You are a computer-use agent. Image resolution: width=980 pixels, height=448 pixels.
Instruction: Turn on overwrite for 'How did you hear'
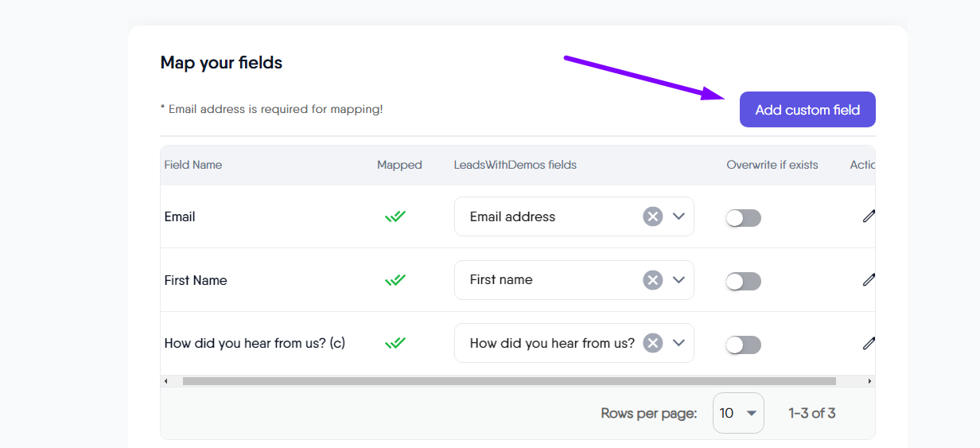(x=744, y=345)
